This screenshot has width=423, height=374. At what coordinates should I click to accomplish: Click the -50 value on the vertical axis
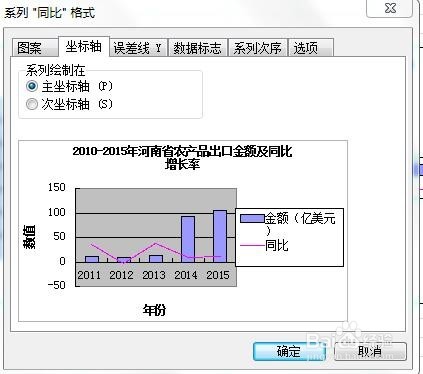click(56, 285)
